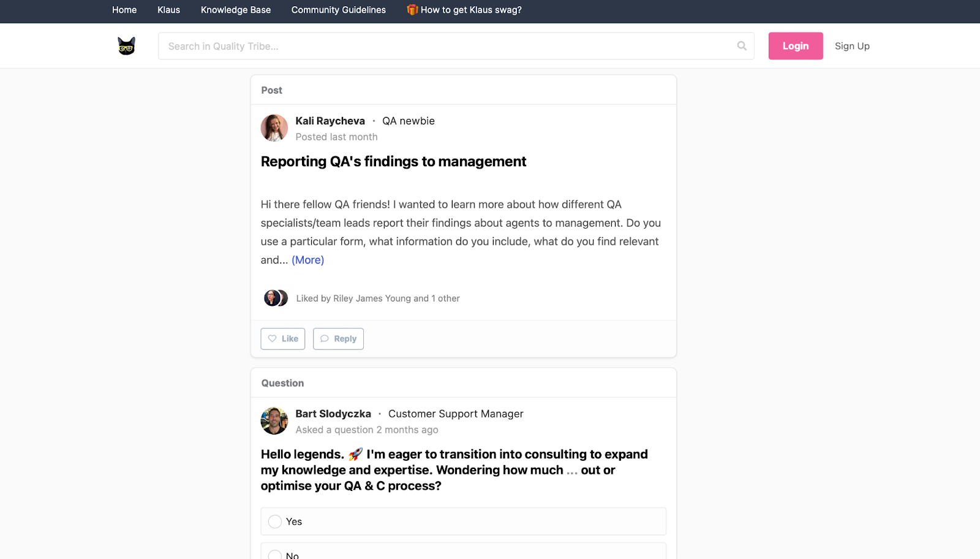Image resolution: width=980 pixels, height=559 pixels.
Task: Click the search magnifier icon
Action: [742, 46]
